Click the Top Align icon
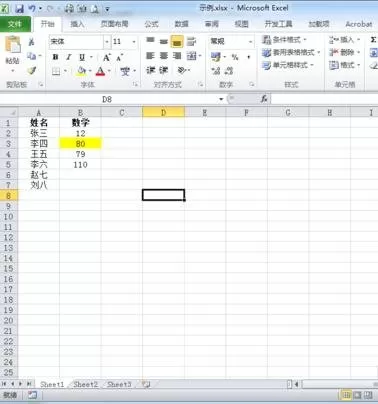The image size is (378, 404). pyautogui.click(x=150, y=41)
